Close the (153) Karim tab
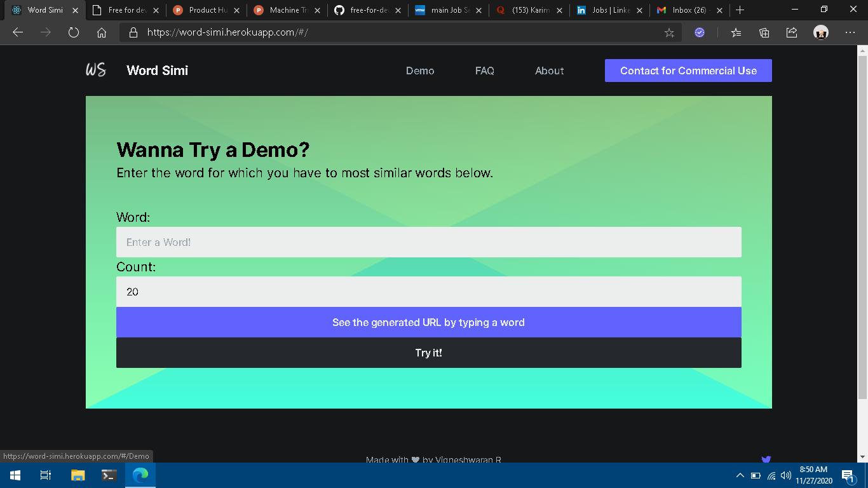Viewport: 868px width, 488px height. (x=559, y=10)
